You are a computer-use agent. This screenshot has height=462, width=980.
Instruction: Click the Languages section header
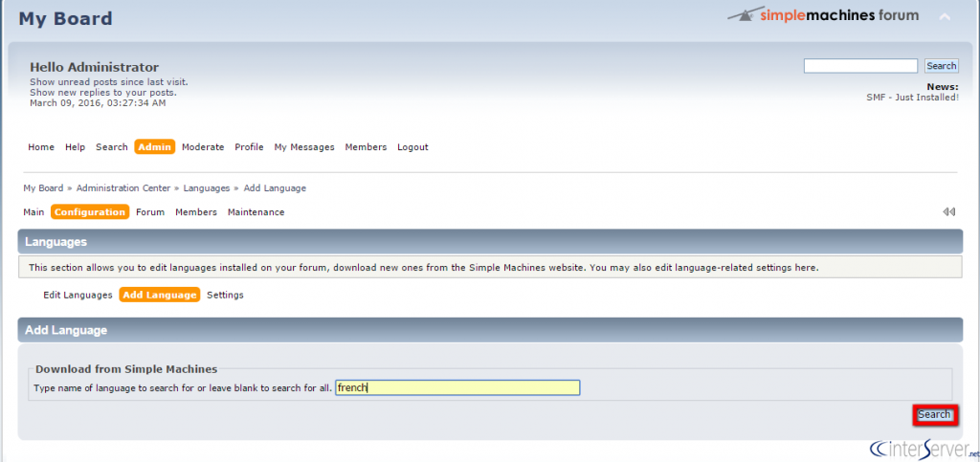coord(490,242)
